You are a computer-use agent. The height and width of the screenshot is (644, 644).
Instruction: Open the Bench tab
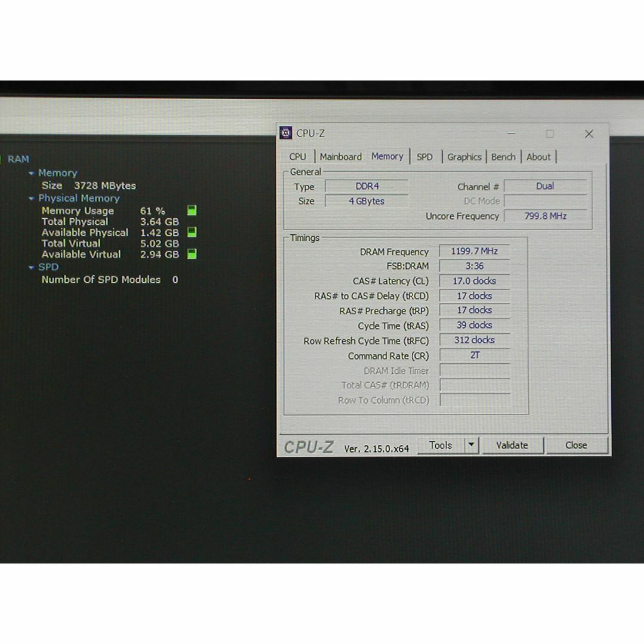[503, 157]
